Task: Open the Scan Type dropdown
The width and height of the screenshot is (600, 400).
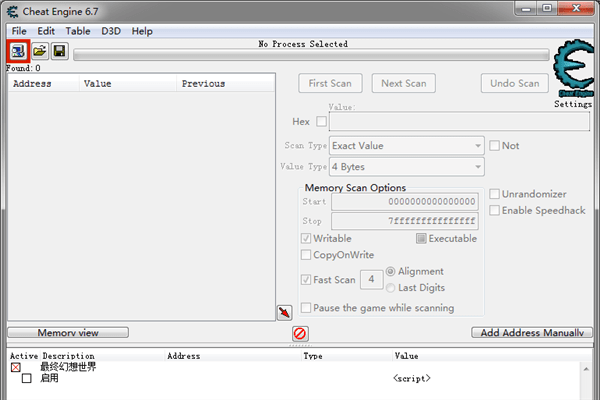Action: (x=407, y=146)
